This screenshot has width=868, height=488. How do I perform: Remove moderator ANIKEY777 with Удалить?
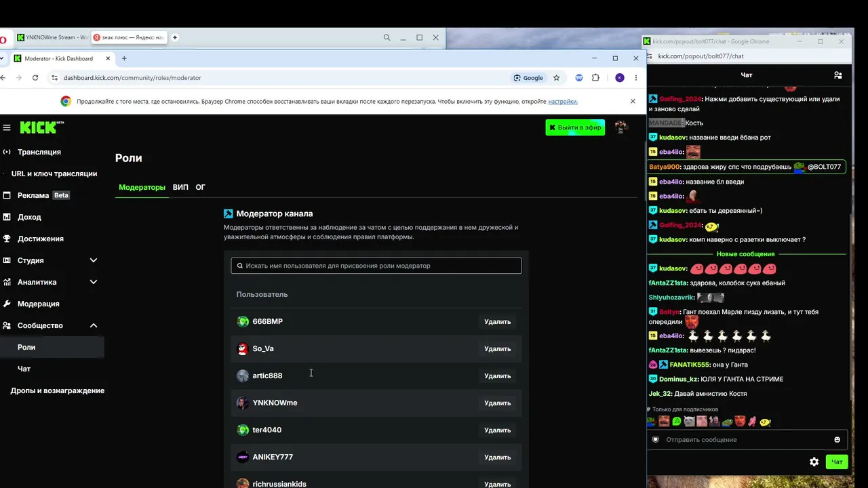(497, 457)
